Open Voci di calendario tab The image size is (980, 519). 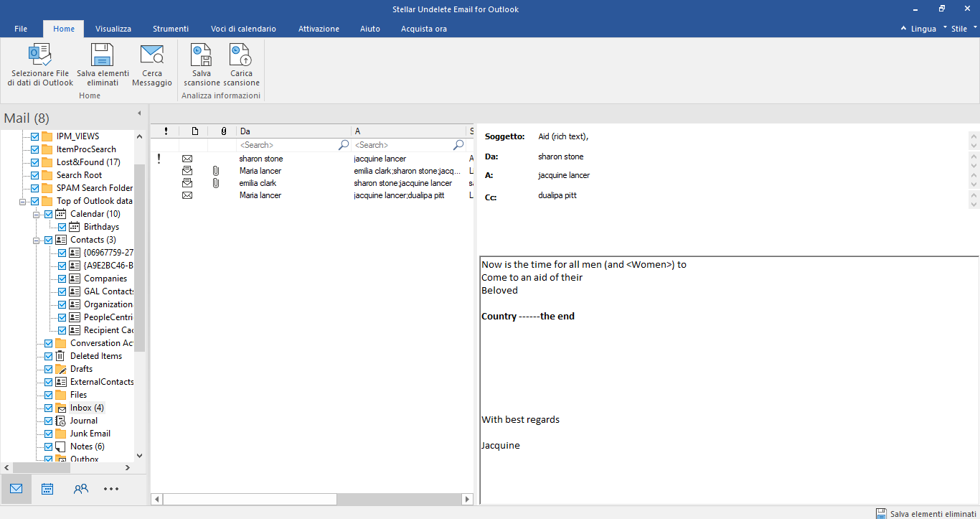[243, 29]
